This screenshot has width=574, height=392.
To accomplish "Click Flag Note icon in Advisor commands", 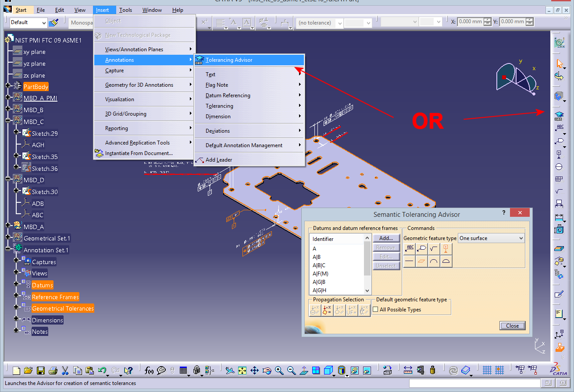I will pos(421,249).
